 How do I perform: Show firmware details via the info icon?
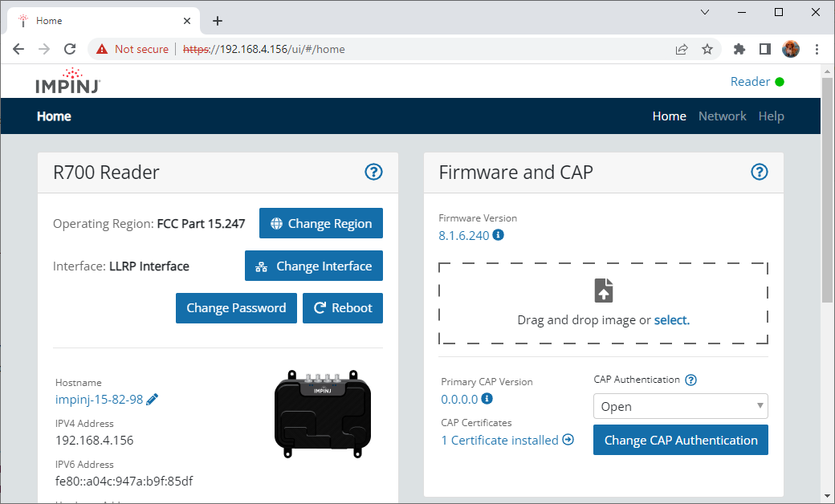click(x=497, y=235)
